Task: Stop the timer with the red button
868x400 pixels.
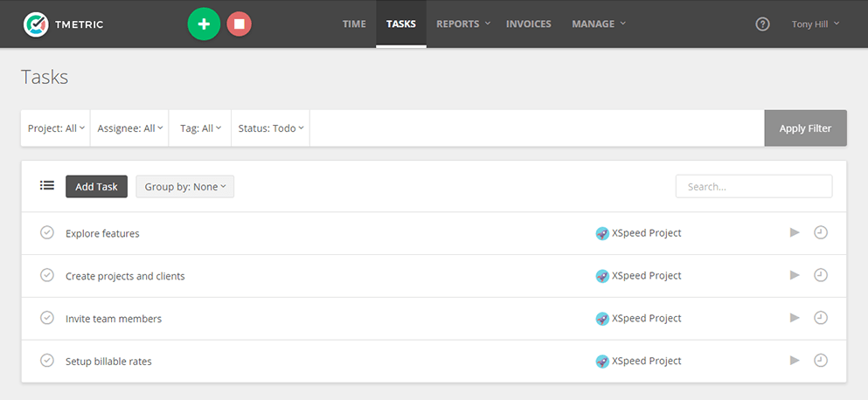Action: coord(239,24)
